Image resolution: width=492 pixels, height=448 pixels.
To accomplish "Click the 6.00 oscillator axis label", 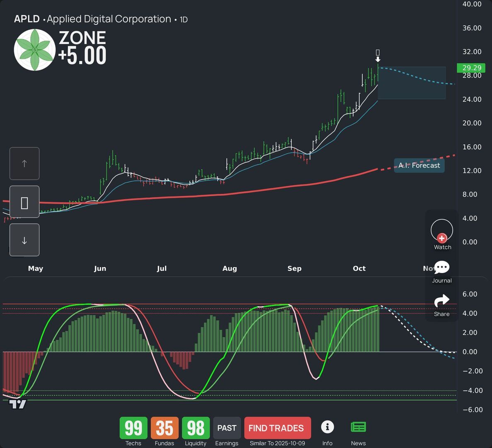I will tap(470, 294).
